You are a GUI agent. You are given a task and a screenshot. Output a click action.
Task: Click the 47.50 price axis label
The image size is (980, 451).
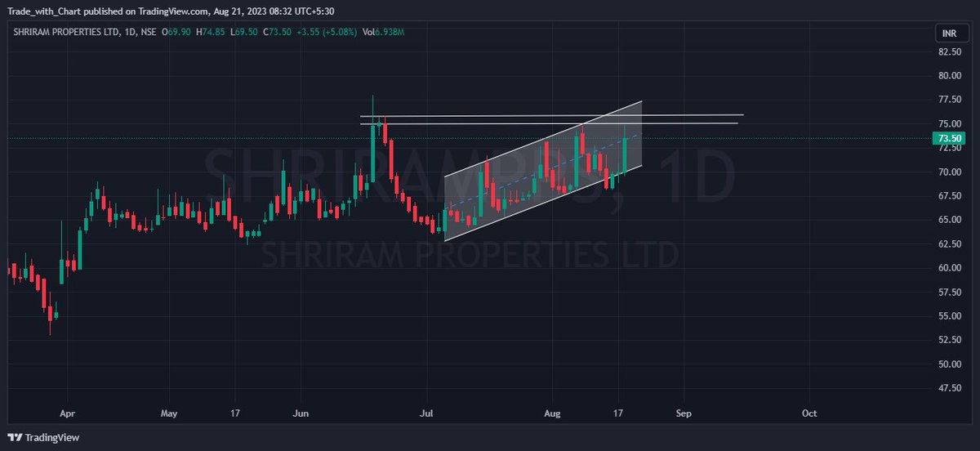click(x=948, y=388)
